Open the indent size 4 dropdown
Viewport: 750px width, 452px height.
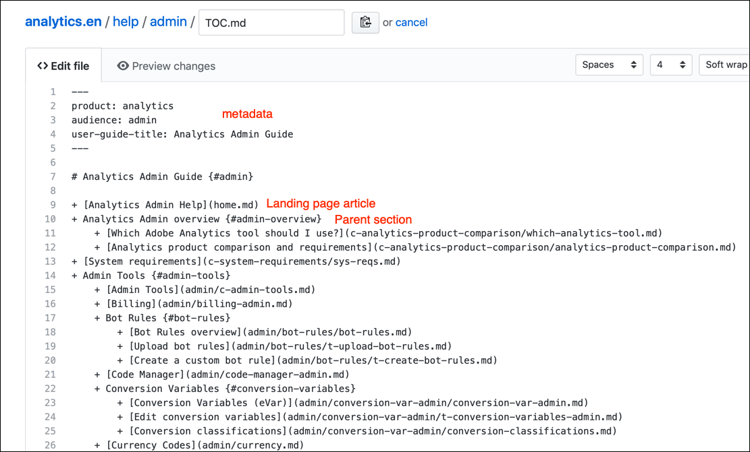pos(671,65)
